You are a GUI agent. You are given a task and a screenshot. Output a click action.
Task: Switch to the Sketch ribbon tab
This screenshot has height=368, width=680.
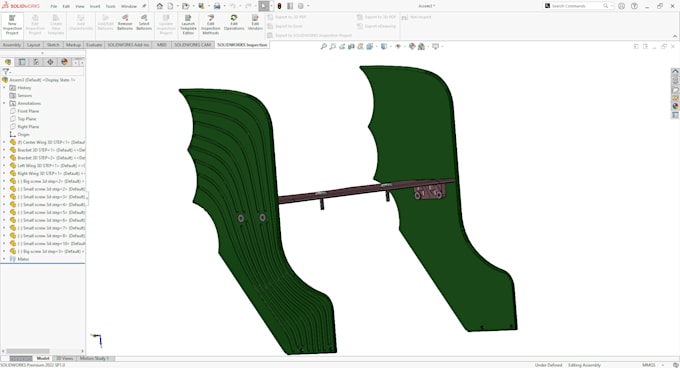point(53,45)
